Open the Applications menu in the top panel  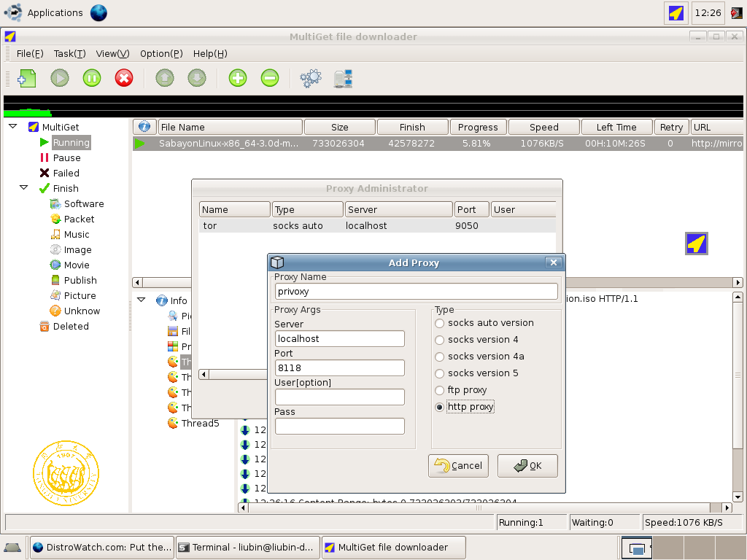(x=43, y=13)
